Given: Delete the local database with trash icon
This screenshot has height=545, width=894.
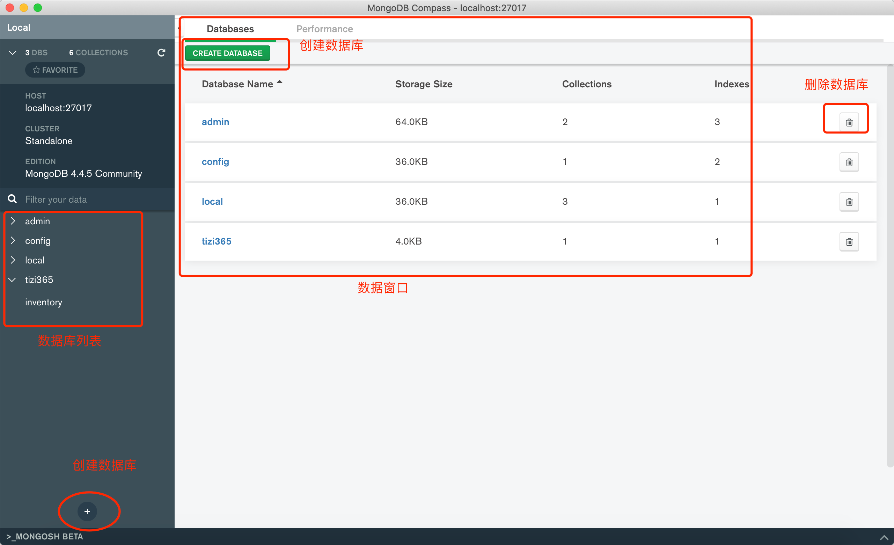Looking at the screenshot, I should click(x=849, y=202).
